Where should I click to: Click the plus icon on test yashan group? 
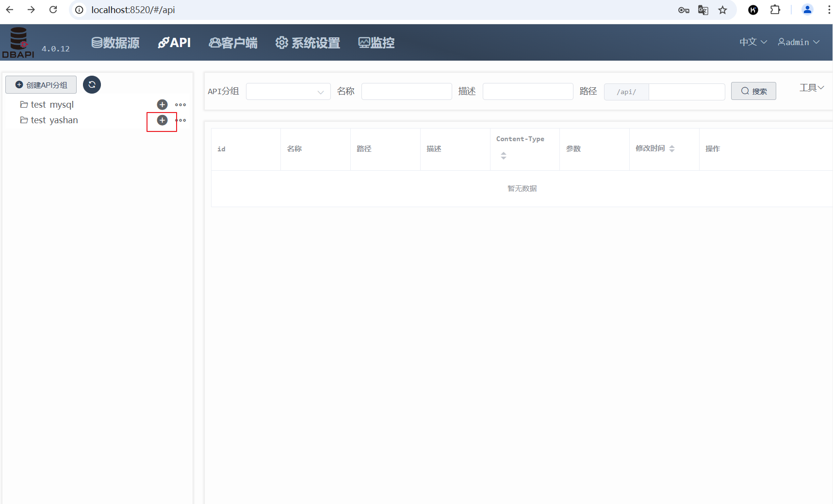click(162, 120)
